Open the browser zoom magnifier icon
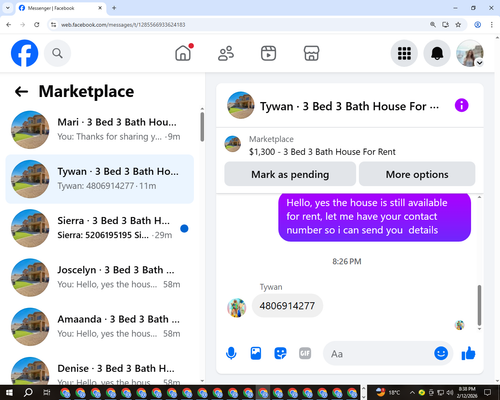The width and height of the screenshot is (500, 400). click(x=433, y=25)
